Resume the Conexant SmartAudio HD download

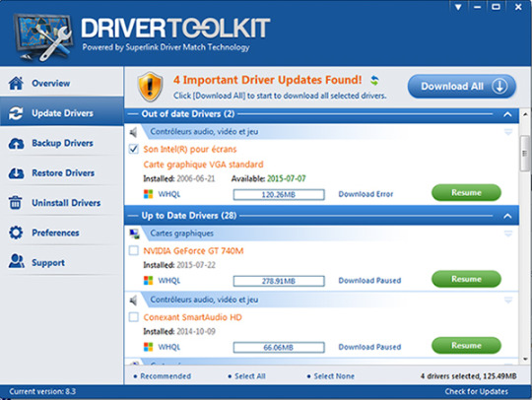point(466,346)
